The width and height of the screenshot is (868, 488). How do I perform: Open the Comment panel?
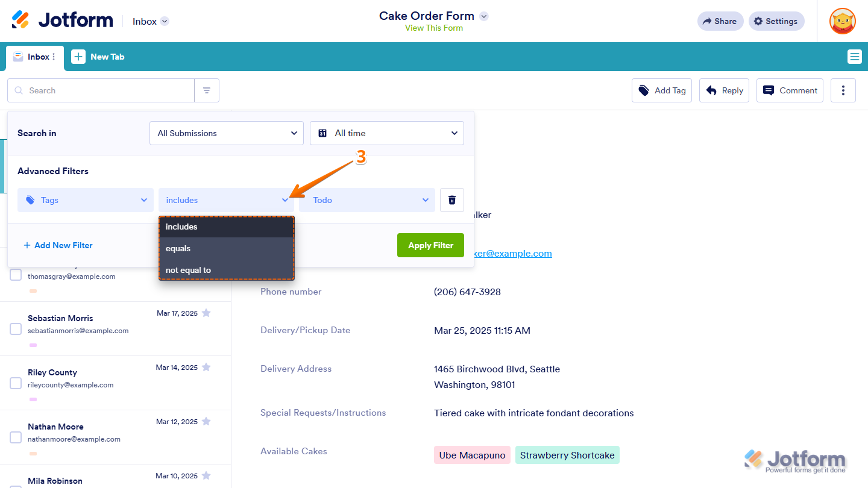tap(790, 90)
